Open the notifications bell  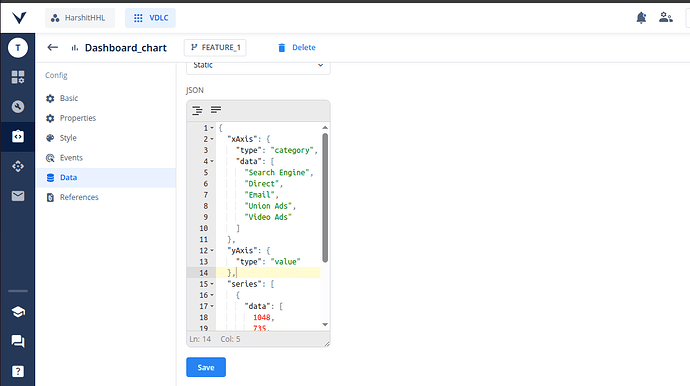tap(641, 18)
